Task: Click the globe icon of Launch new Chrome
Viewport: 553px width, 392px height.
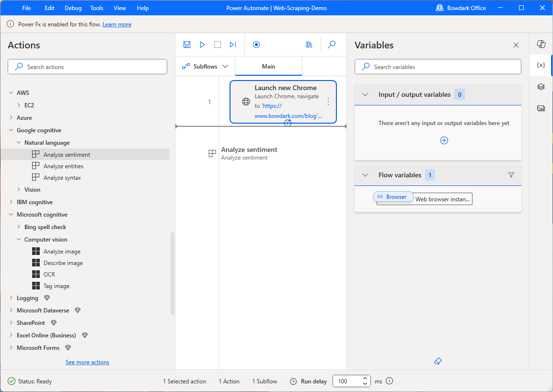Action: (246, 102)
